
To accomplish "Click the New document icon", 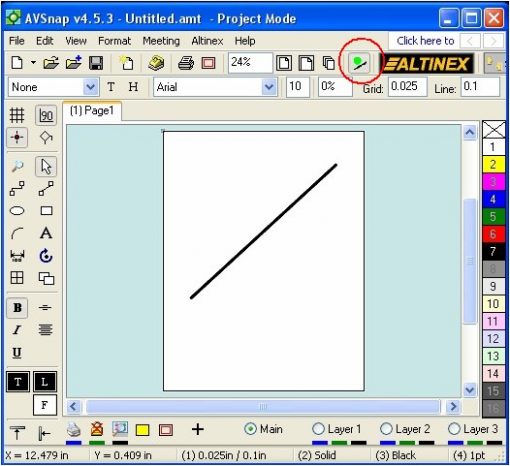I will tap(17, 63).
